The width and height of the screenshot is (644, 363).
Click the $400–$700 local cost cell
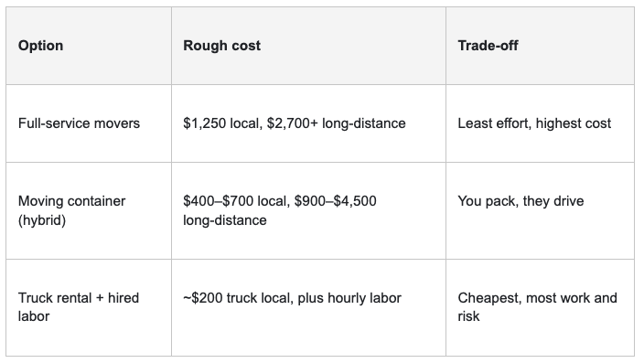coord(308,210)
